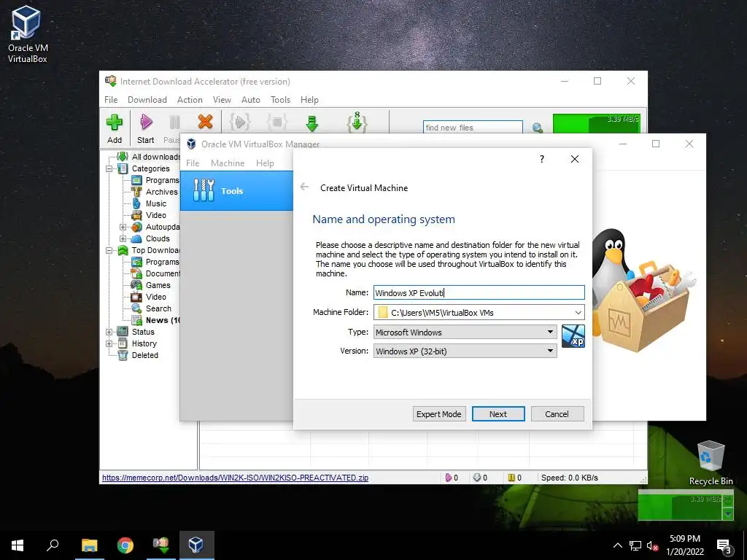
Task: Click the Stop all downloads icon
Action: 277,122
